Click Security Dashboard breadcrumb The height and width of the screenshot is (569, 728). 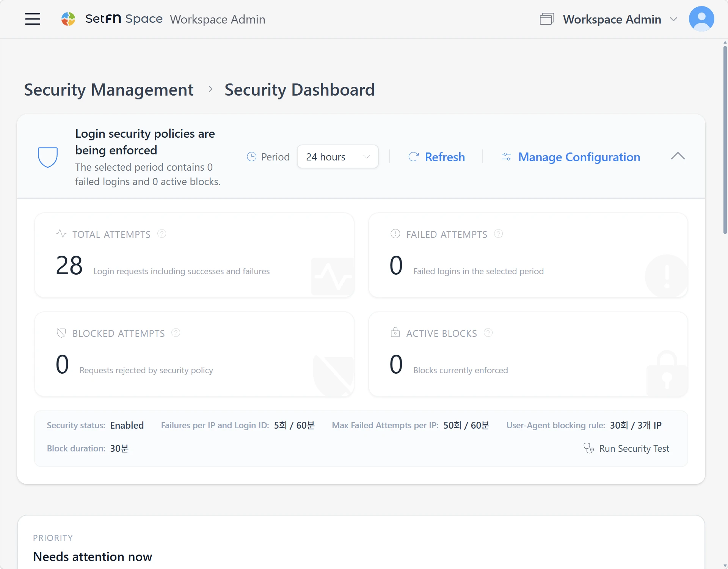click(x=300, y=90)
